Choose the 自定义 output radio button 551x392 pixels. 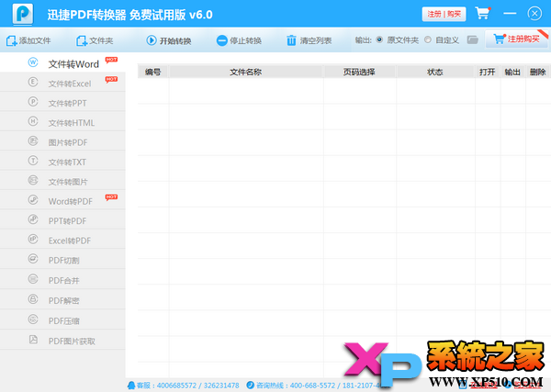(x=428, y=39)
